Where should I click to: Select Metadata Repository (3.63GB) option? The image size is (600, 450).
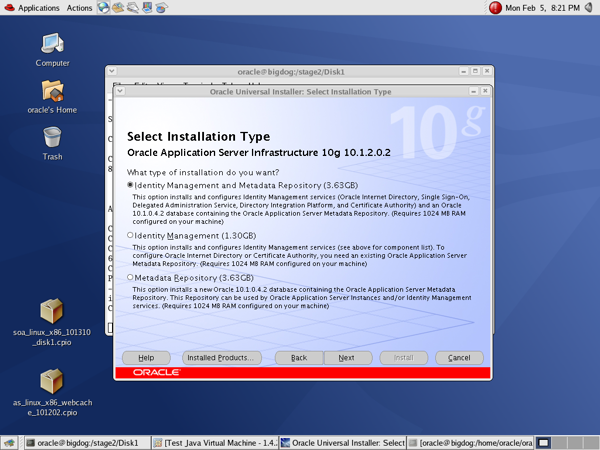click(x=130, y=277)
